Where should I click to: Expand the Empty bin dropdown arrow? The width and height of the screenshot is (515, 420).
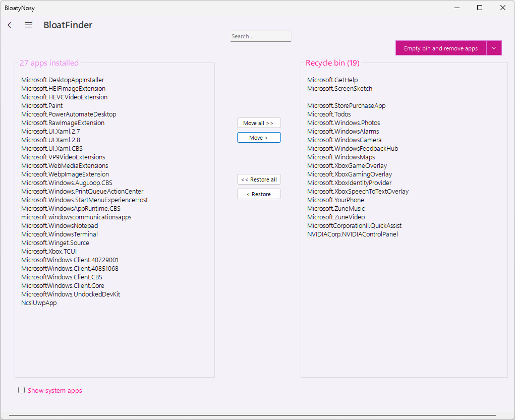click(494, 48)
